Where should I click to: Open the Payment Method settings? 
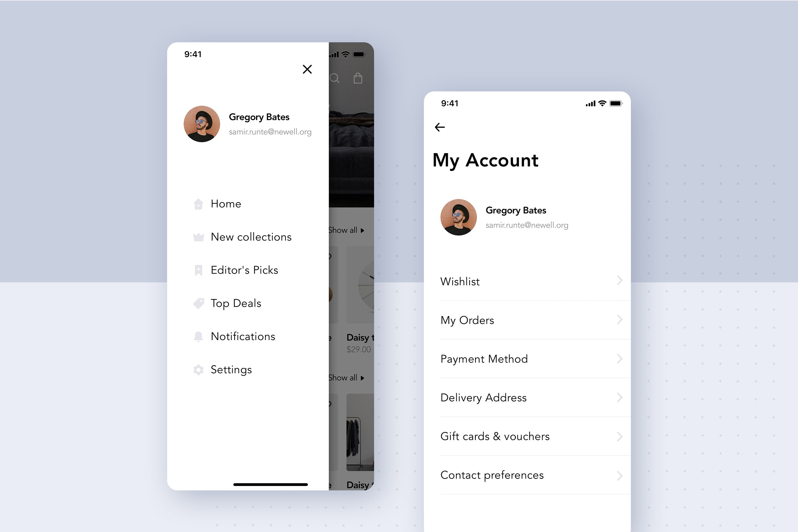coord(530,359)
